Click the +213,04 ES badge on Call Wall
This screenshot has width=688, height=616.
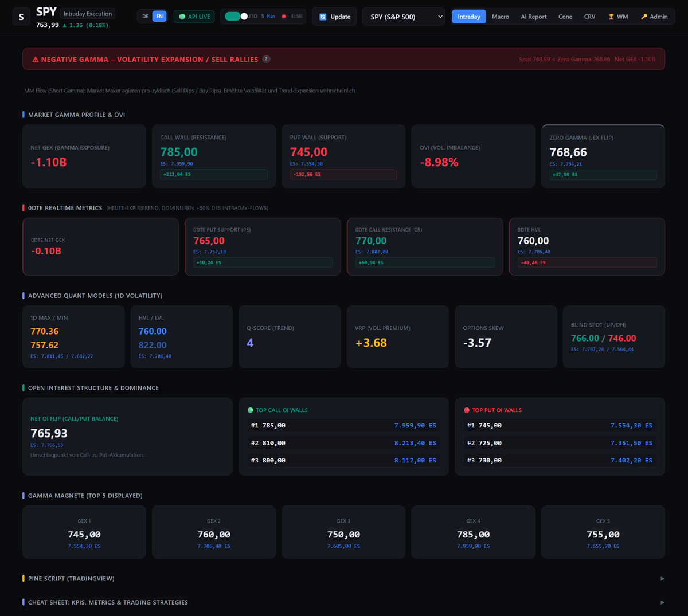[x=214, y=174]
